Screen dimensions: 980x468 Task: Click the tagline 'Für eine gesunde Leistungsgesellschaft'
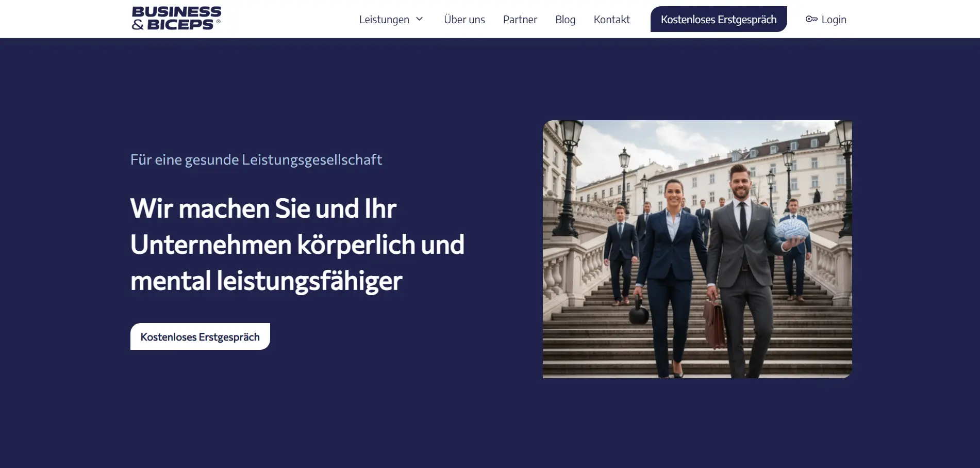[x=256, y=160]
